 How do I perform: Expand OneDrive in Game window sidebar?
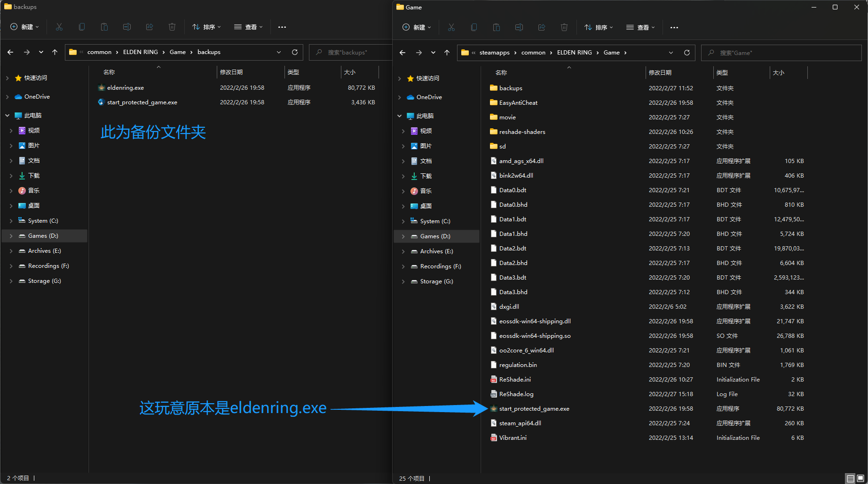pos(400,97)
